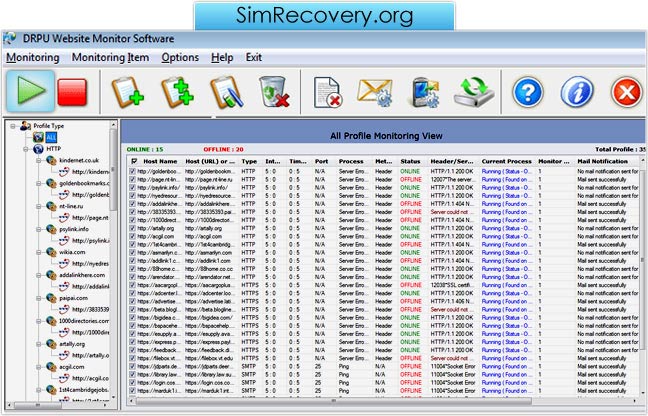Click kindernet.co.uk globe icon in tree
The image size is (648, 416).
(x=51, y=160)
